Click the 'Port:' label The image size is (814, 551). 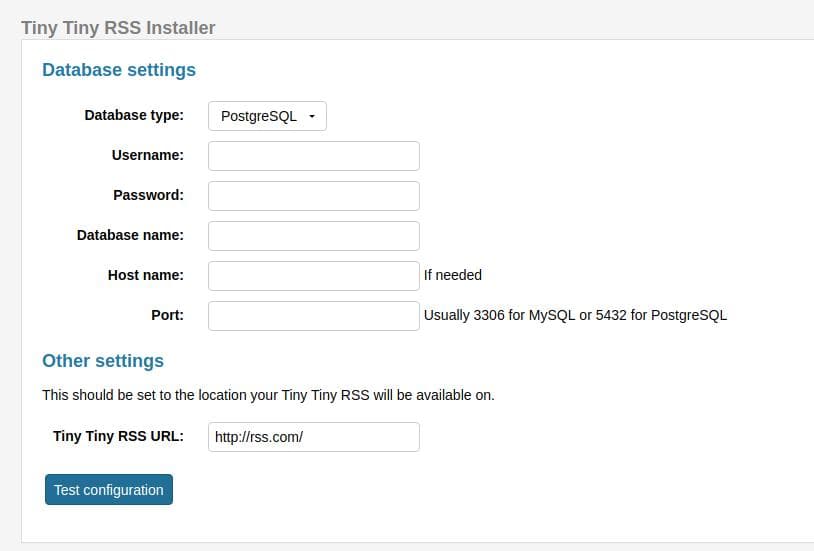pos(168,315)
